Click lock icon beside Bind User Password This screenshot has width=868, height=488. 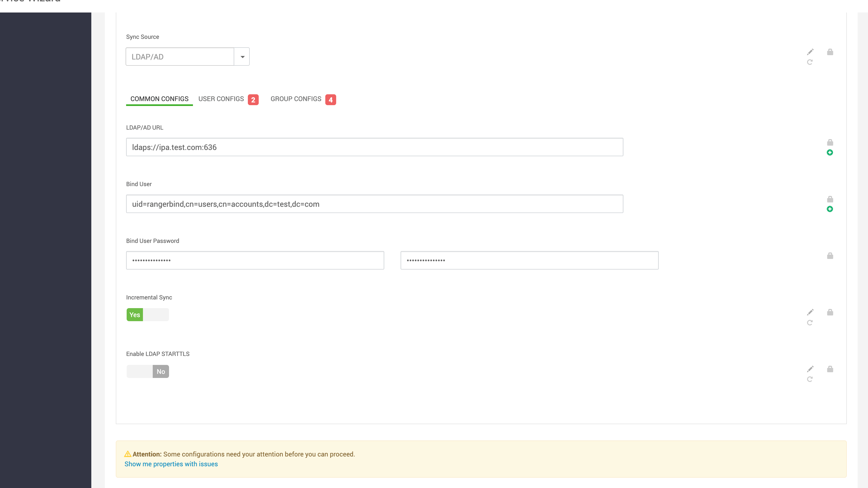(830, 256)
